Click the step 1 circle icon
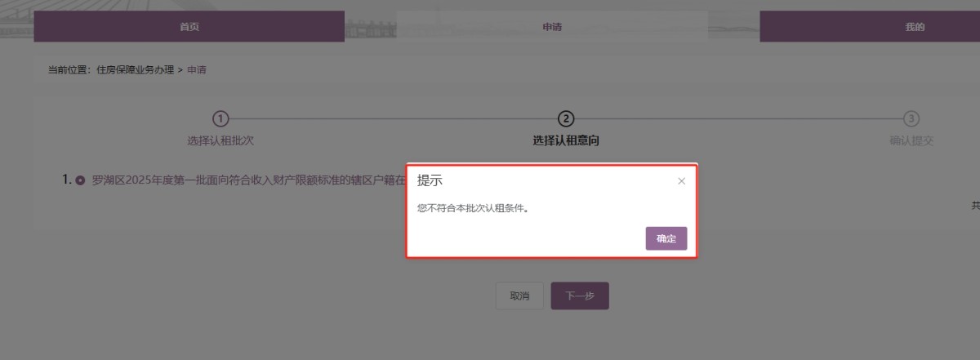 [x=220, y=119]
